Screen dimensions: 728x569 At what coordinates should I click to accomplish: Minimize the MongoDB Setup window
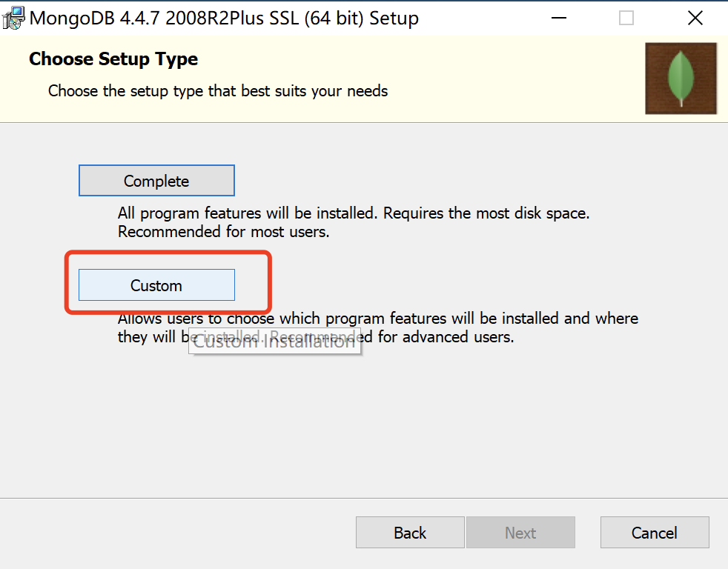(558, 18)
